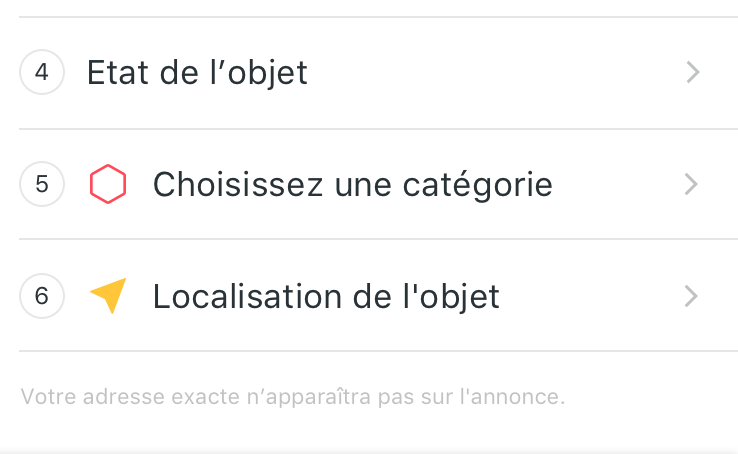Click divider line between rows 5 and 6
The width and height of the screenshot is (738, 454).
pos(378,239)
